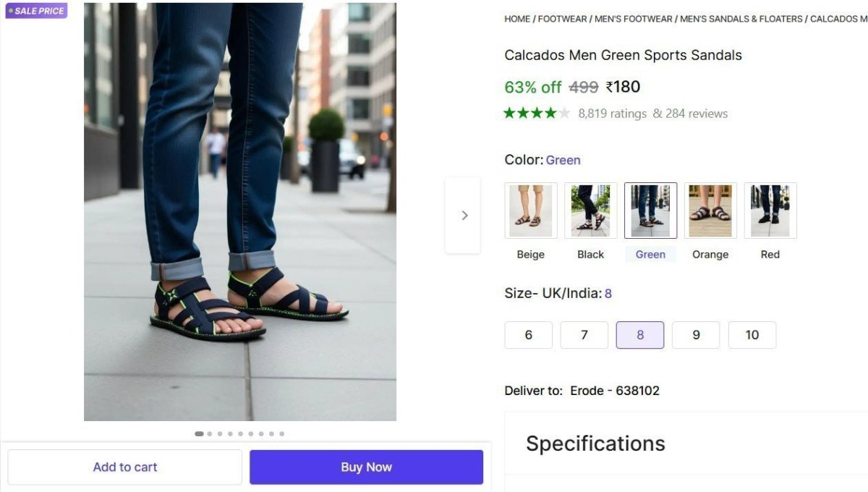The height and width of the screenshot is (492, 868).
Task: Navigate to MEN'S FOOTWEAR breadcrumb
Action: pos(633,19)
